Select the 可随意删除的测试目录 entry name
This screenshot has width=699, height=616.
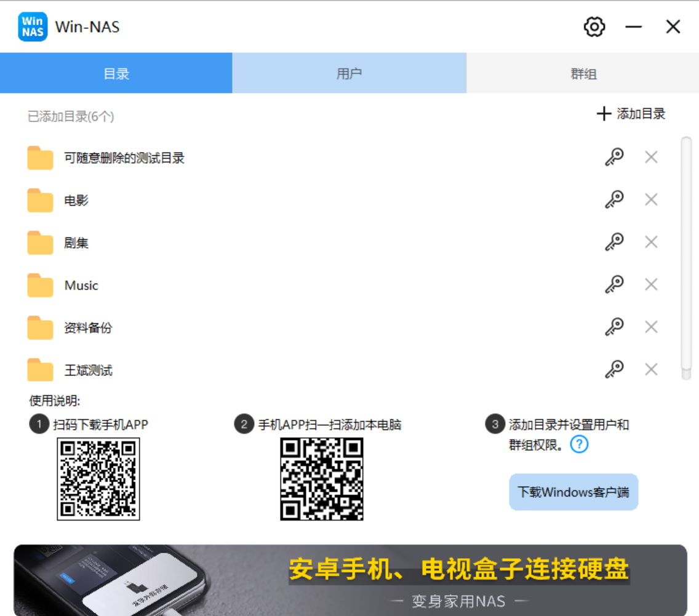click(x=124, y=158)
